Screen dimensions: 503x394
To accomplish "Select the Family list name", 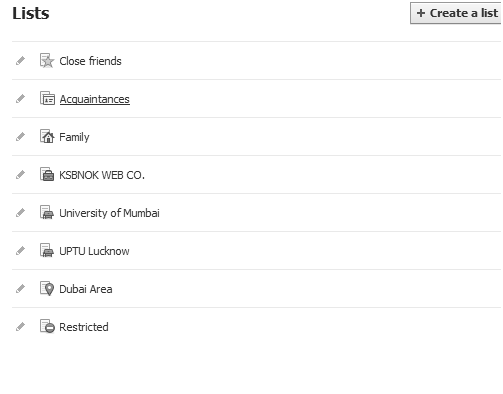I will 74,137.
